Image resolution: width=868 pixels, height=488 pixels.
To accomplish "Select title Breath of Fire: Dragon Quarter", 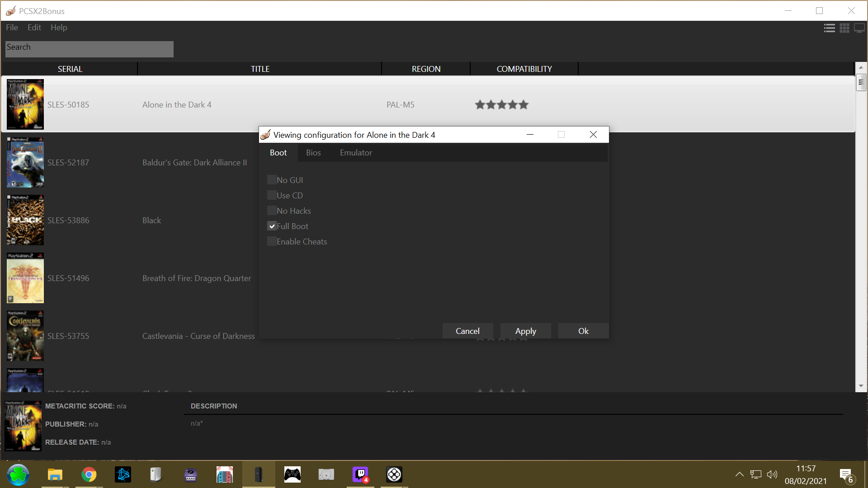I will [x=197, y=278].
